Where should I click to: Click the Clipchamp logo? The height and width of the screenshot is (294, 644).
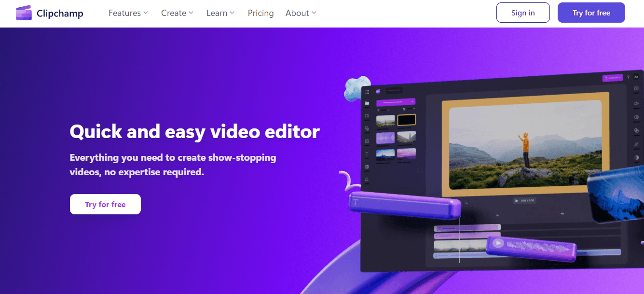49,13
